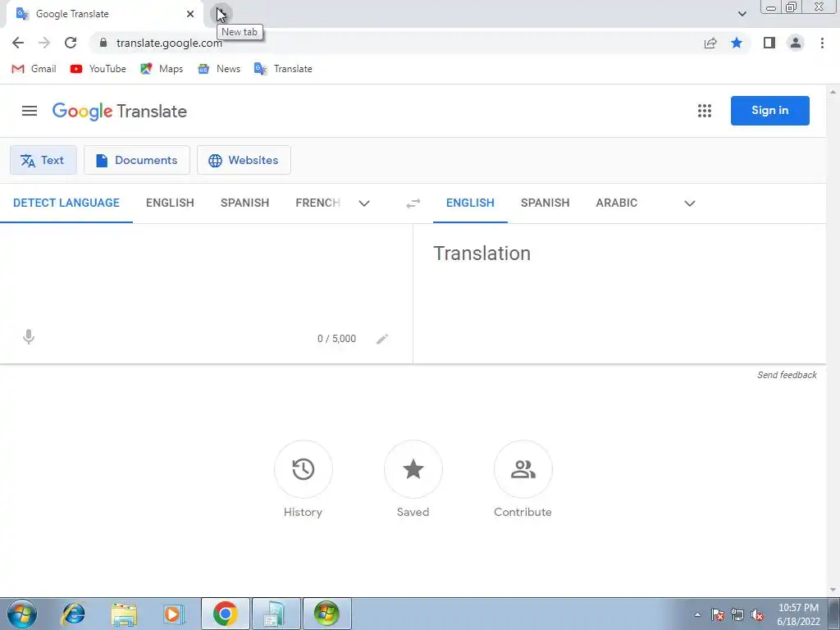
Task: Select Arabic as target language
Action: click(x=617, y=203)
